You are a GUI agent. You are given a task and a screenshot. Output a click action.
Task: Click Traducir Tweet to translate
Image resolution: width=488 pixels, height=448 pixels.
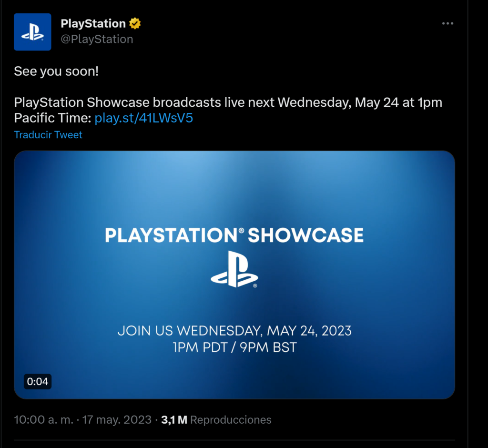coord(48,135)
